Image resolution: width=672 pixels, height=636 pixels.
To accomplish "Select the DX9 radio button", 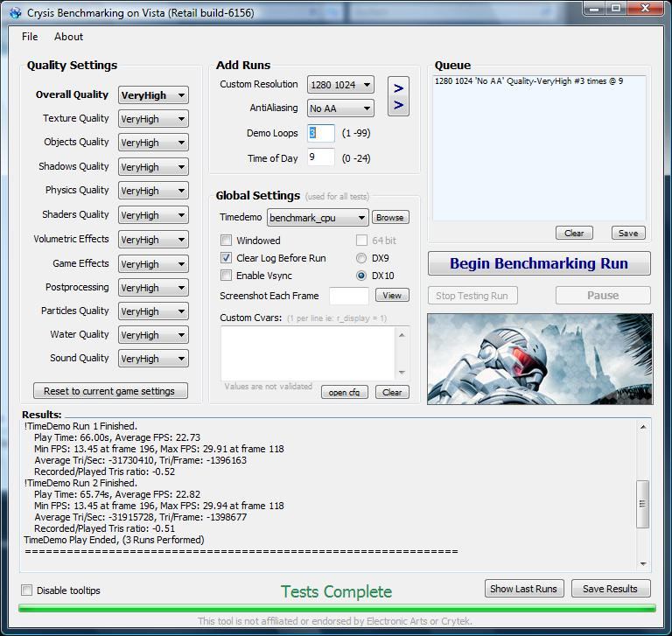I will 361,258.
